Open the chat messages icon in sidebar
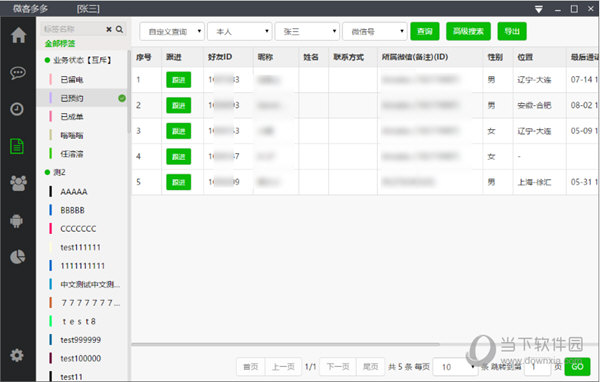600x382 pixels. 18,73
